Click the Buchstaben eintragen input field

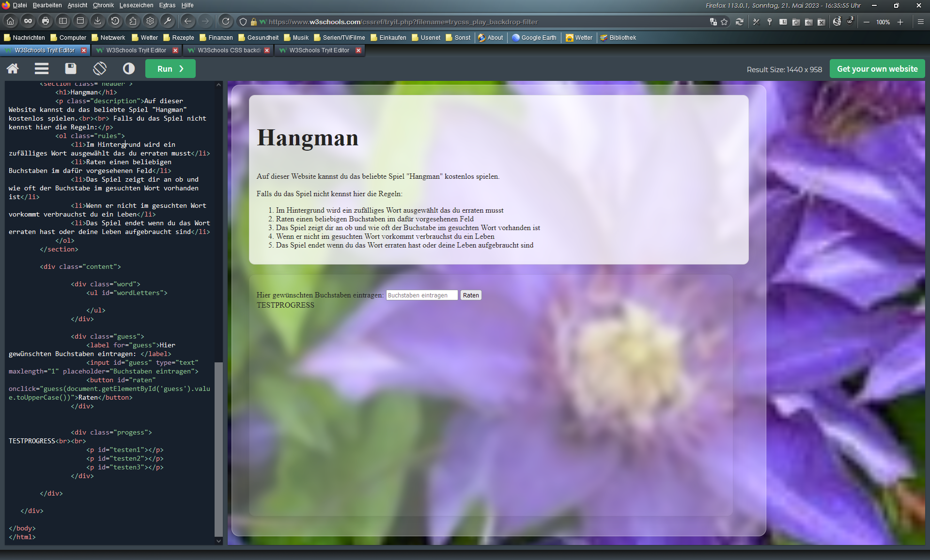[x=421, y=295]
